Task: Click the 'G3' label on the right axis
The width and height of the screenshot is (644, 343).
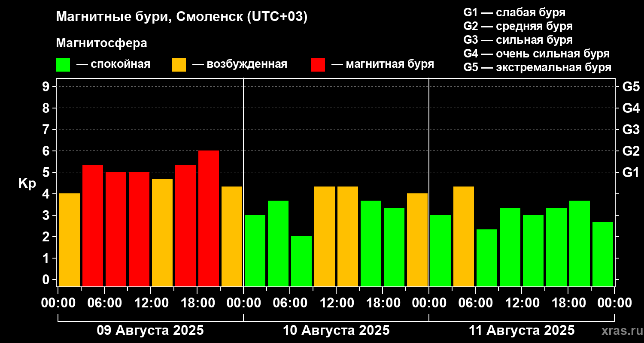Action: click(631, 129)
